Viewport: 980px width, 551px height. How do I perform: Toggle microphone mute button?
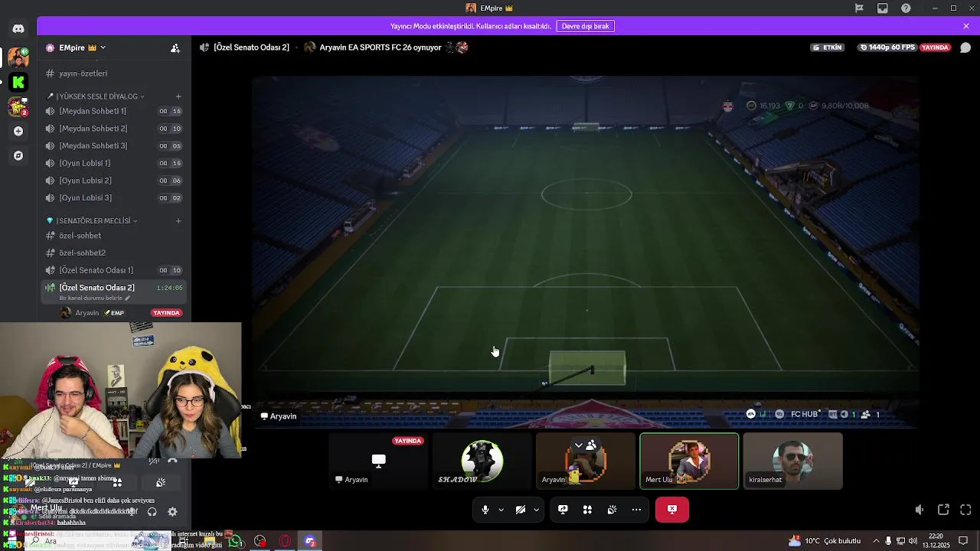coord(485,510)
